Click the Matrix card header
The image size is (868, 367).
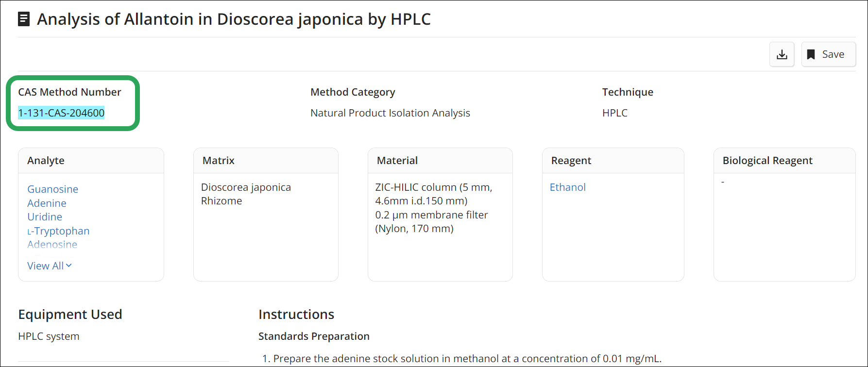pos(266,161)
